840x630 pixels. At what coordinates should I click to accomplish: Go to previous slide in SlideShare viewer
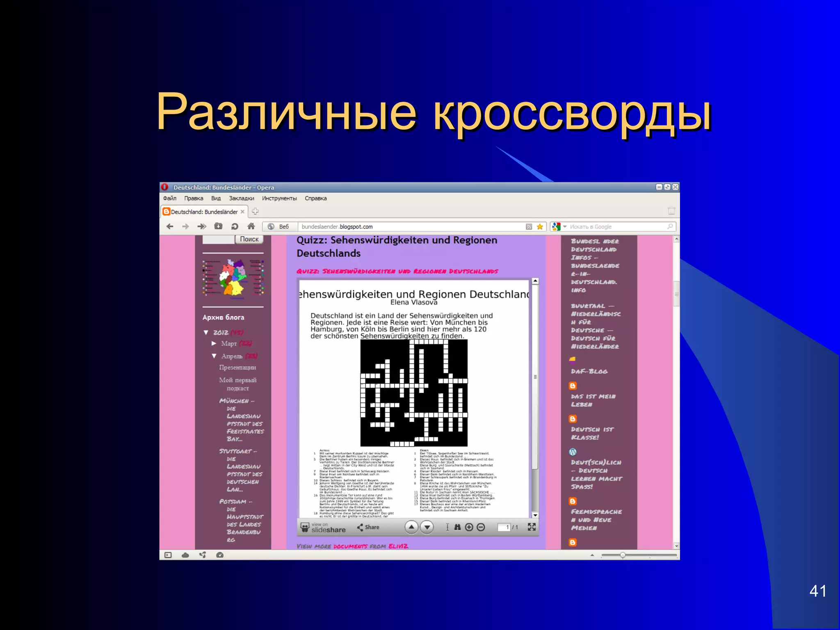(x=411, y=527)
